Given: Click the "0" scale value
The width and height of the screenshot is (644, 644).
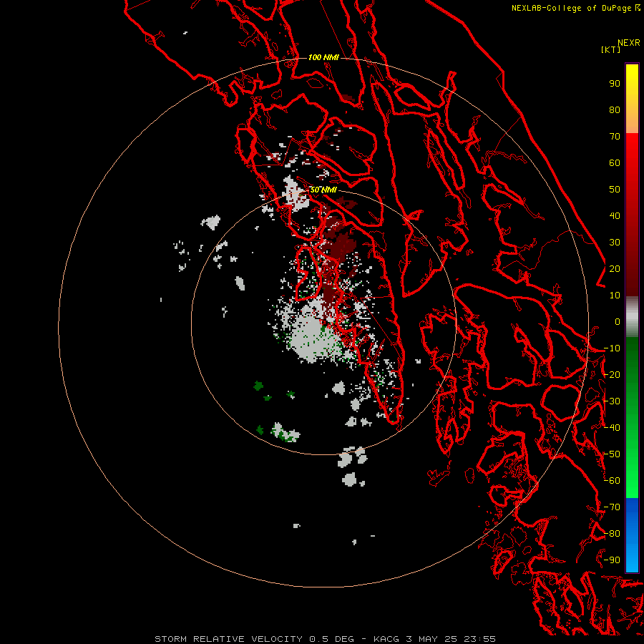Looking at the screenshot, I should click(618, 321).
